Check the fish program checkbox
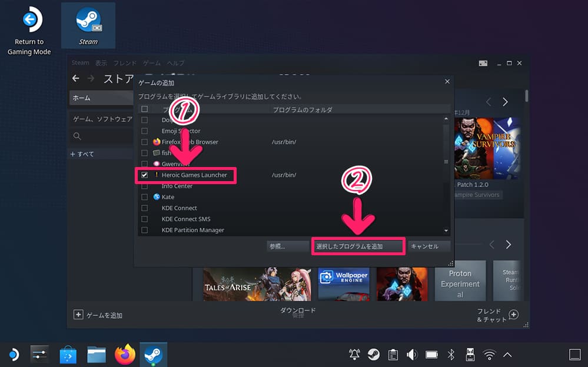 point(144,153)
